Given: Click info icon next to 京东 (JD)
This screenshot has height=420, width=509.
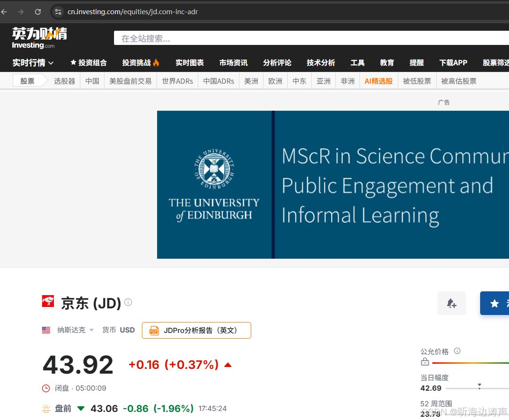Looking at the screenshot, I should 128,302.
